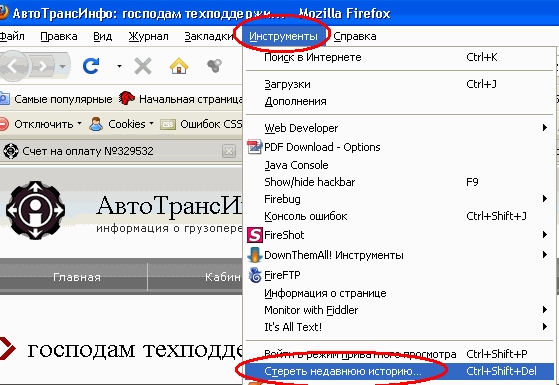Screen dimensions: 559x385
Task: Open the Закладки menu
Action: [x=209, y=36]
